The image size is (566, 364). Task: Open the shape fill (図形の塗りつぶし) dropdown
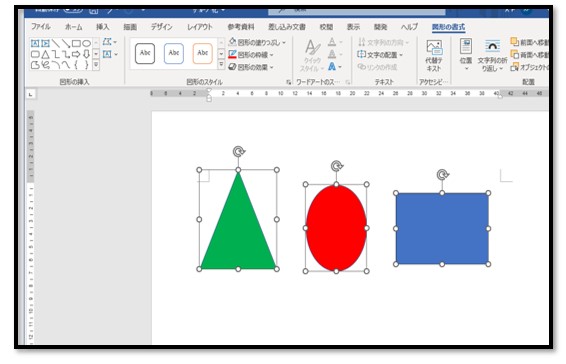(257, 43)
